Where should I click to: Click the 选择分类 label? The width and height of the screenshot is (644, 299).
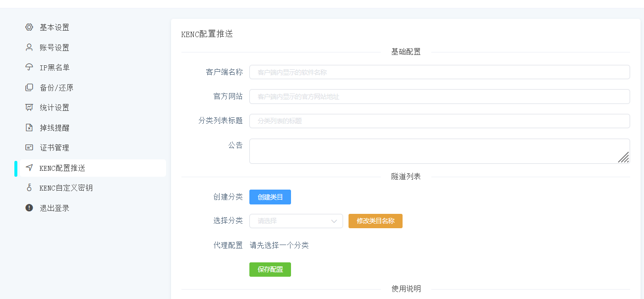pyautogui.click(x=228, y=221)
